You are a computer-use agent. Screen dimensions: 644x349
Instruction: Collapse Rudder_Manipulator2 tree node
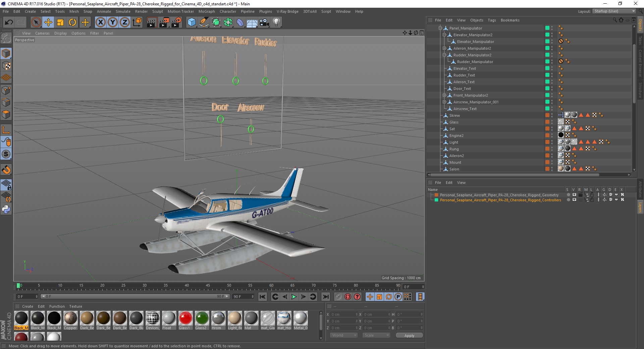(x=444, y=55)
